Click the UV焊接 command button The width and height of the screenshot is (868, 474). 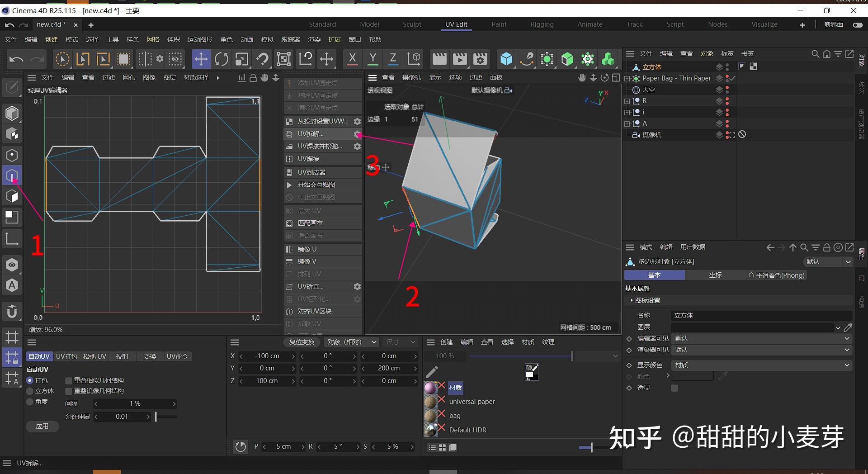pos(316,159)
